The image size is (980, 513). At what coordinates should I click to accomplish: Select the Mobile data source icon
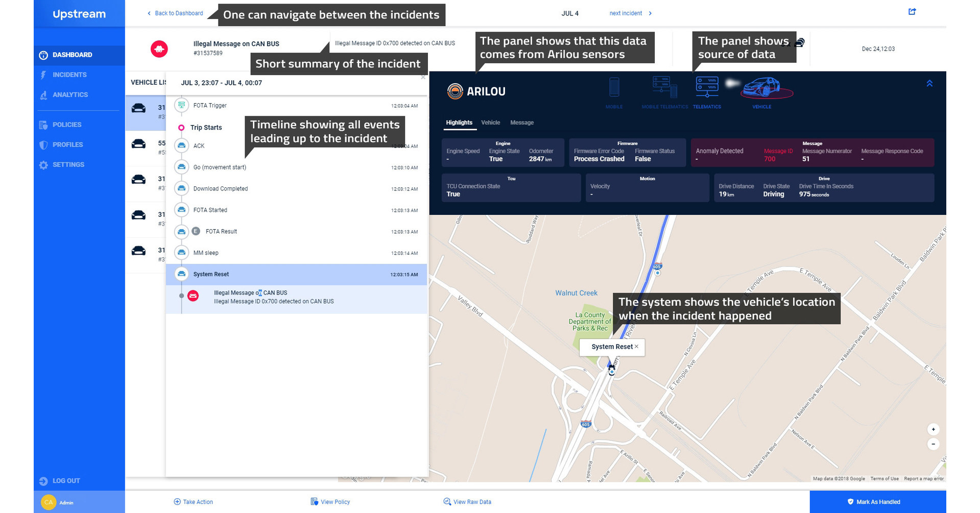(x=614, y=92)
